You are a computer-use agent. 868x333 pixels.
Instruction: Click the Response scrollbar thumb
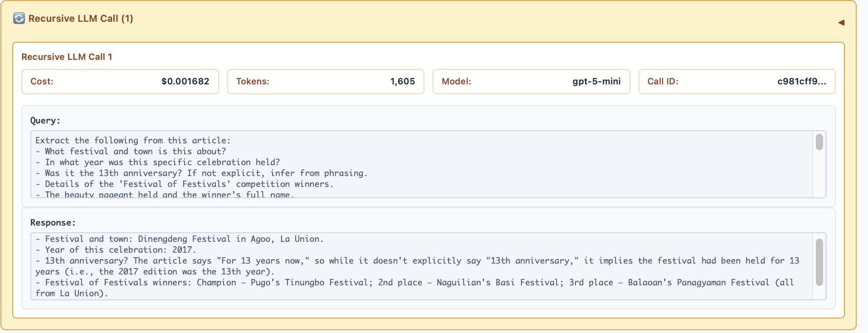(819, 262)
